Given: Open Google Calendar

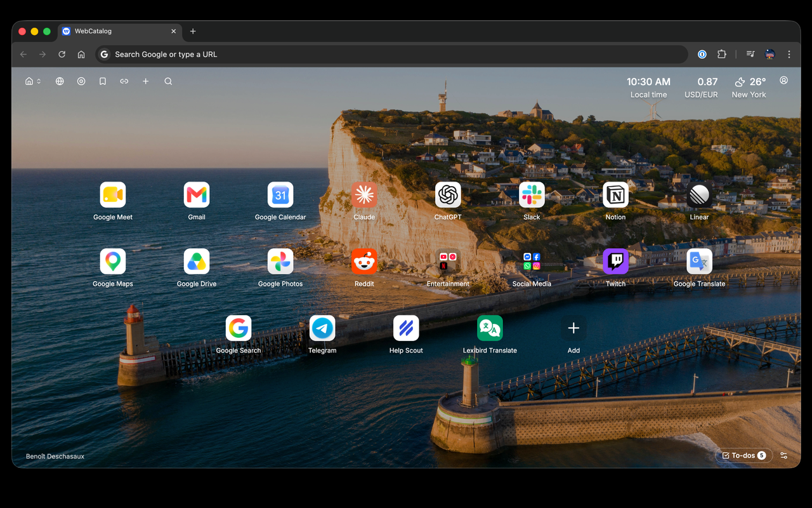Looking at the screenshot, I should 280,195.
